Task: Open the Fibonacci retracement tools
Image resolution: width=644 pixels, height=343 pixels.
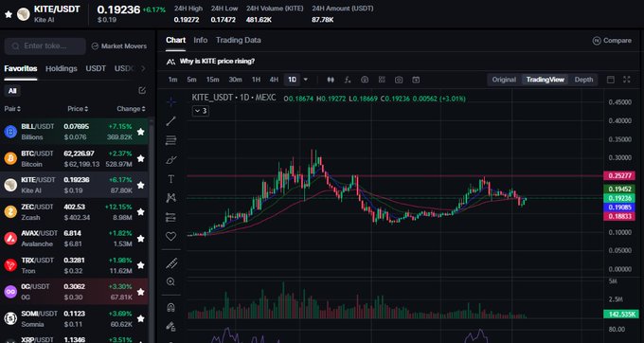Action: 170,140
